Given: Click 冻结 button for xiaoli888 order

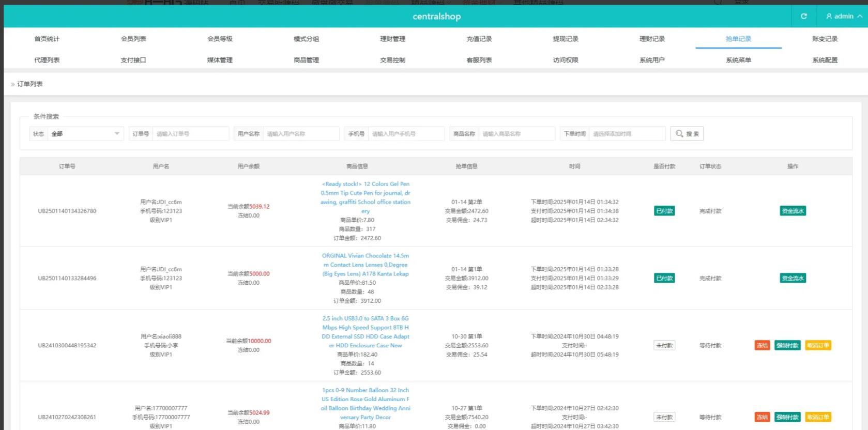Looking at the screenshot, I should tap(762, 345).
